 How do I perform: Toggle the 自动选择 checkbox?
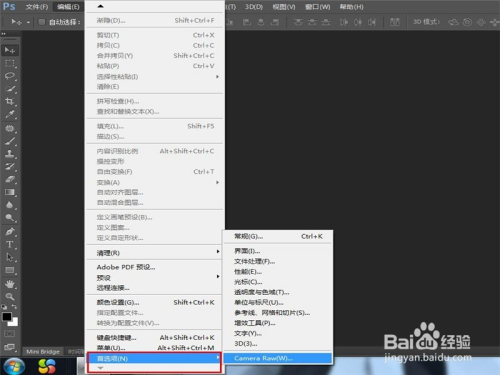[41, 22]
